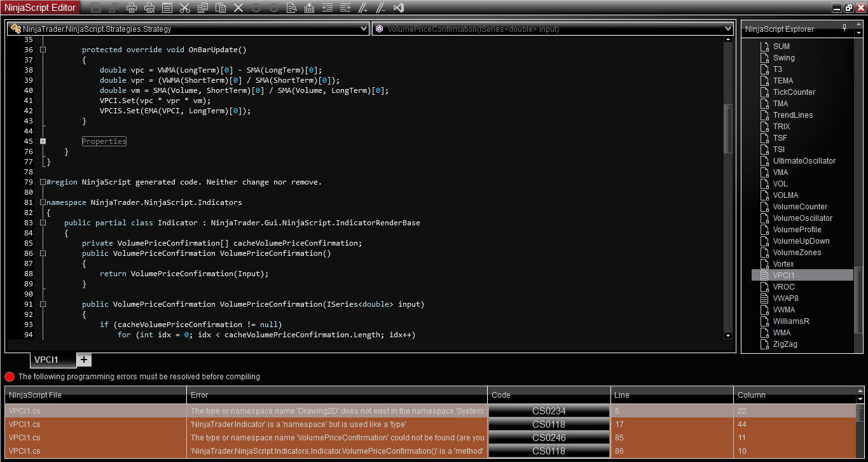
Task: Uncomment selected lines with the //- icon
Action: tap(381, 8)
